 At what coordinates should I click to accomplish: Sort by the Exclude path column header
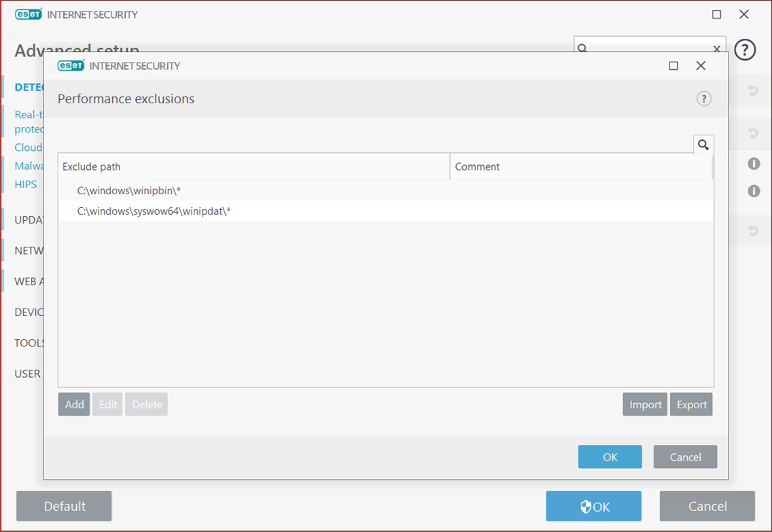point(253,166)
